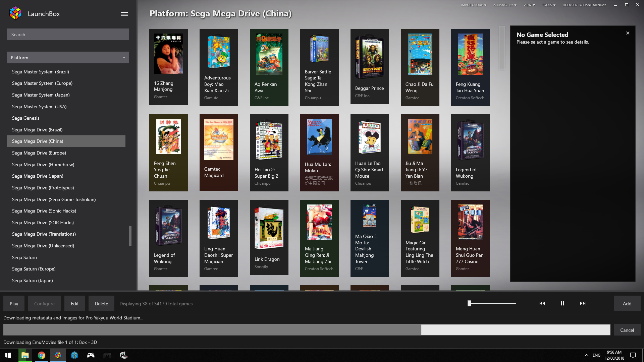Select the Chao Ji Da Fu Weng game
The width and height of the screenshot is (644, 362).
click(420, 67)
